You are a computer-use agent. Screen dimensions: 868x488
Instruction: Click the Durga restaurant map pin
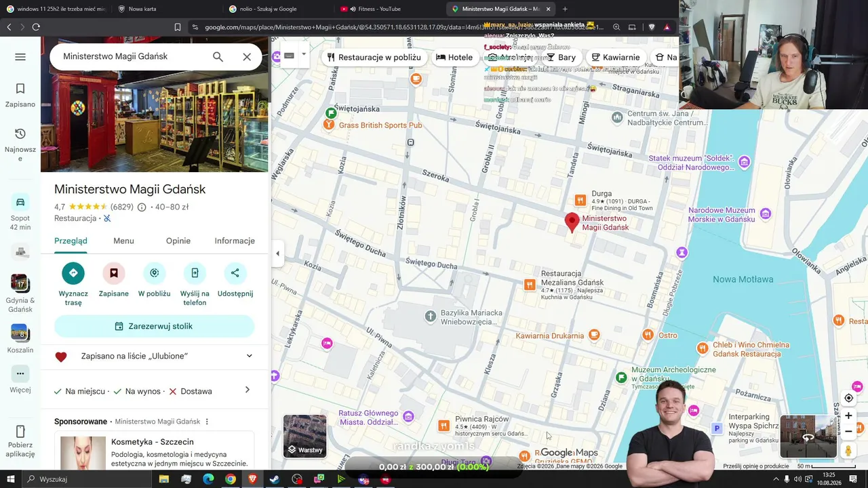pos(580,200)
